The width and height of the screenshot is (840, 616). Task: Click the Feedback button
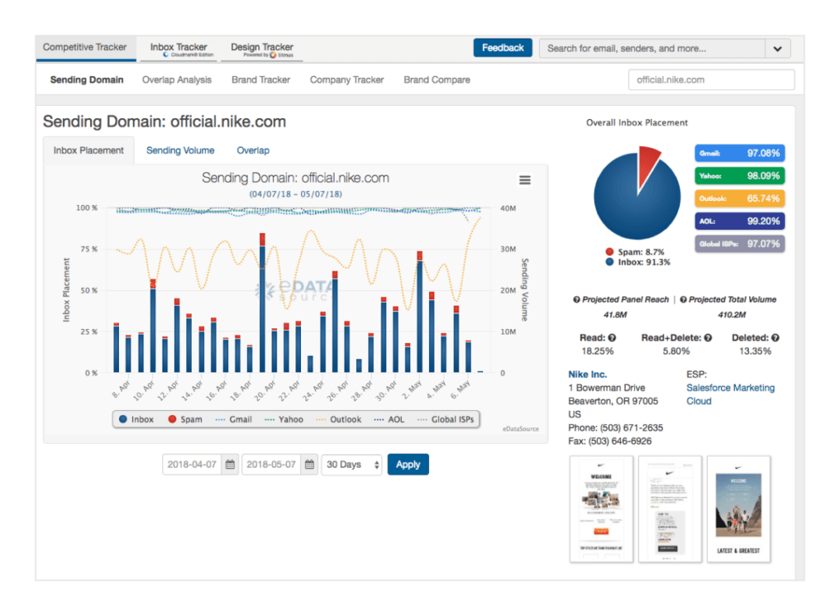[503, 48]
